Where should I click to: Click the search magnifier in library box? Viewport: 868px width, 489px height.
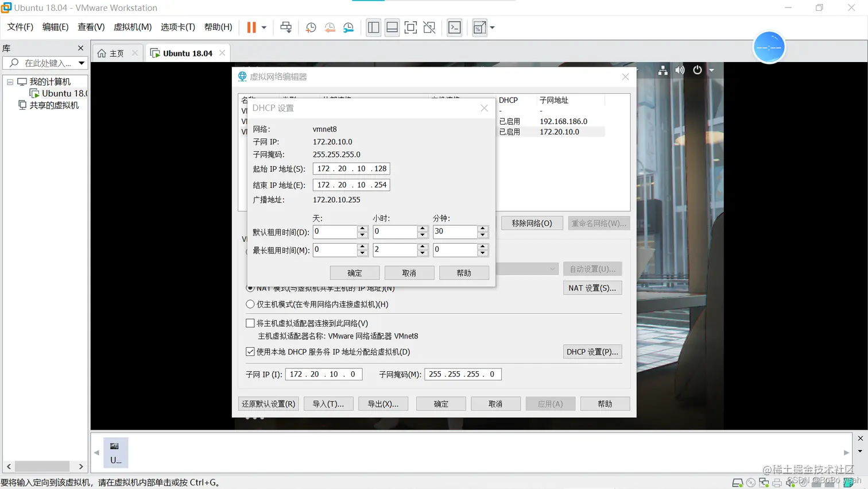[x=14, y=63]
